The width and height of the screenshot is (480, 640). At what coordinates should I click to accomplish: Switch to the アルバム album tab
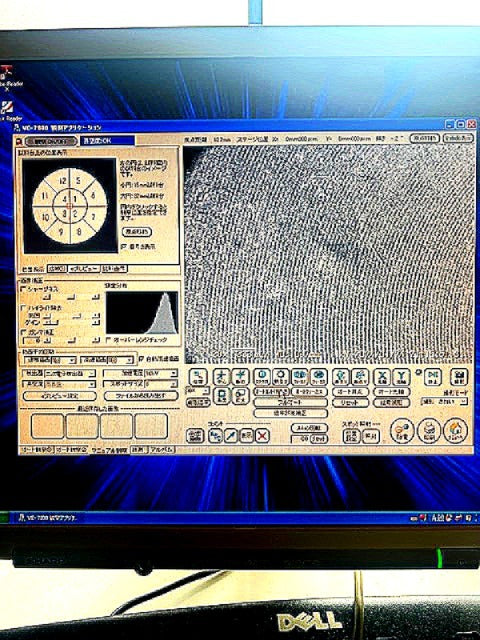tap(162, 450)
